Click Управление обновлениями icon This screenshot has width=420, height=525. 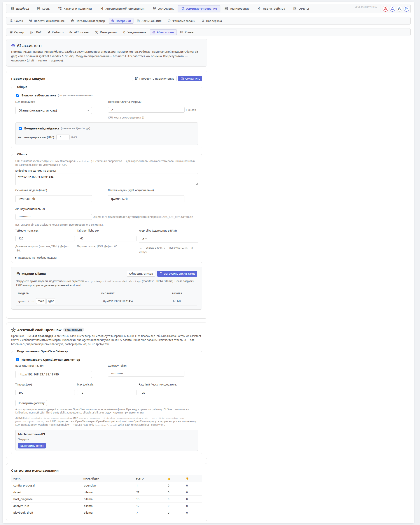[102, 9]
